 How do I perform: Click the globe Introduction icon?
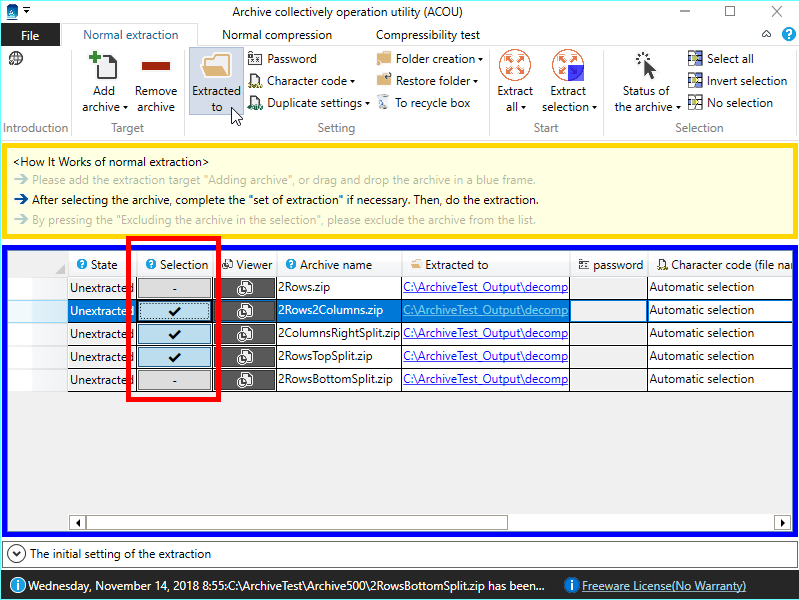16,59
